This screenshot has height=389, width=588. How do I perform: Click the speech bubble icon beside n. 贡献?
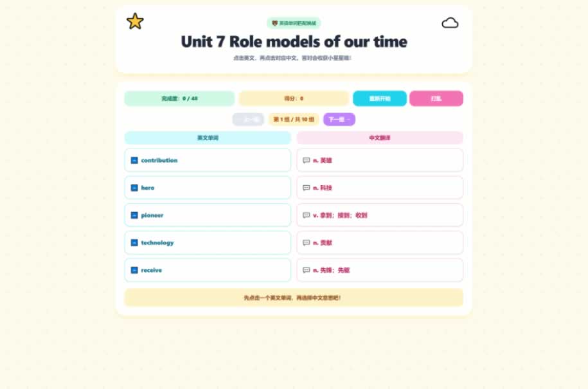(x=307, y=242)
